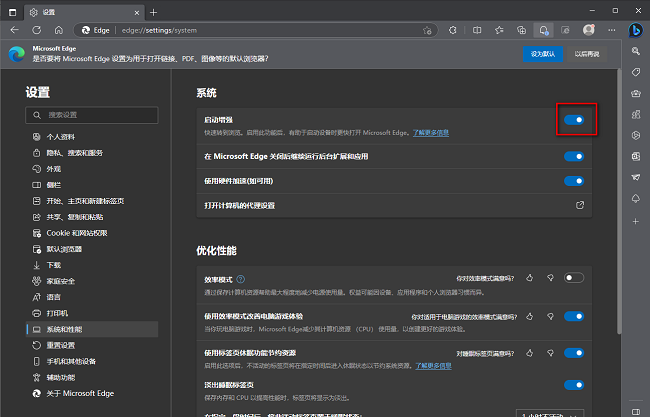This screenshot has width=650, height=417.
Task: Open the Drop paper plane icon in the sidebar
Action: coord(636,177)
